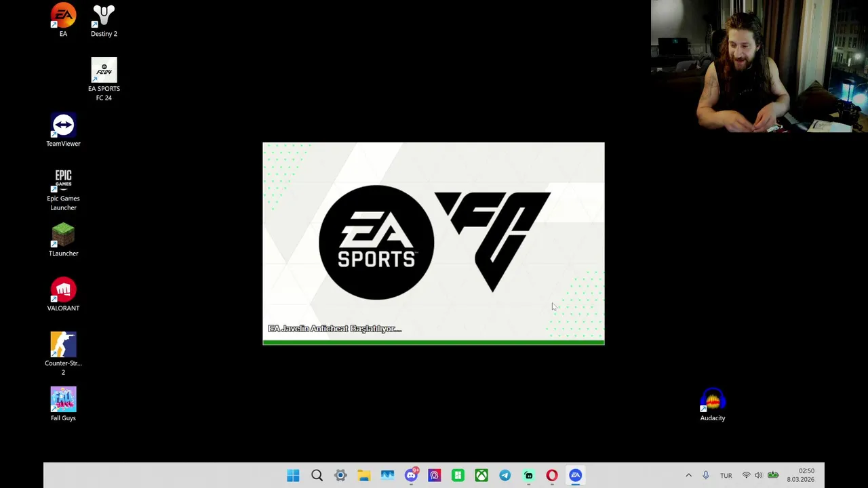Select the TeamViewer desktop icon
Image resolution: width=868 pixels, height=488 pixels.
point(63,130)
